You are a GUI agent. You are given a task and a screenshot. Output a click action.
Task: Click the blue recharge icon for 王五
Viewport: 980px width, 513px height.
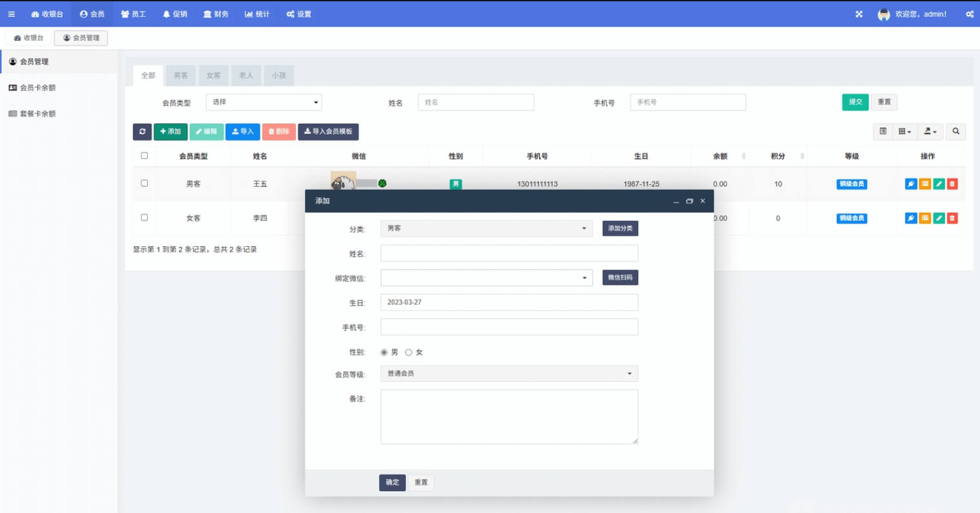coord(910,183)
